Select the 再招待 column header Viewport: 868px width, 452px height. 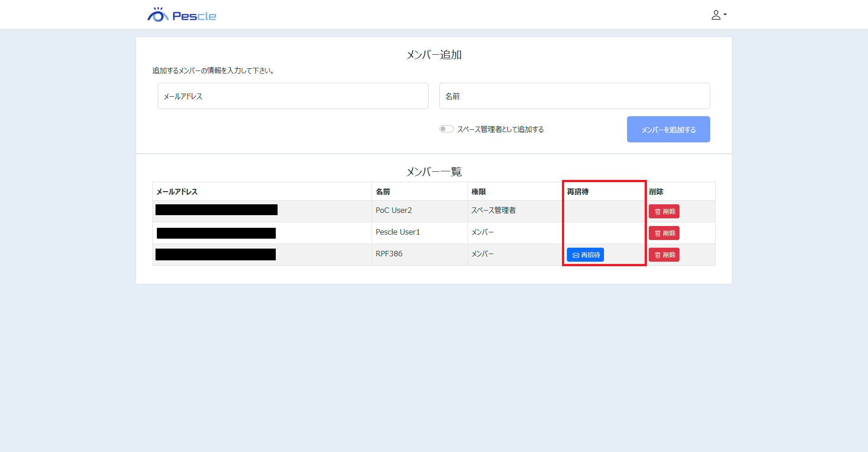tap(578, 192)
